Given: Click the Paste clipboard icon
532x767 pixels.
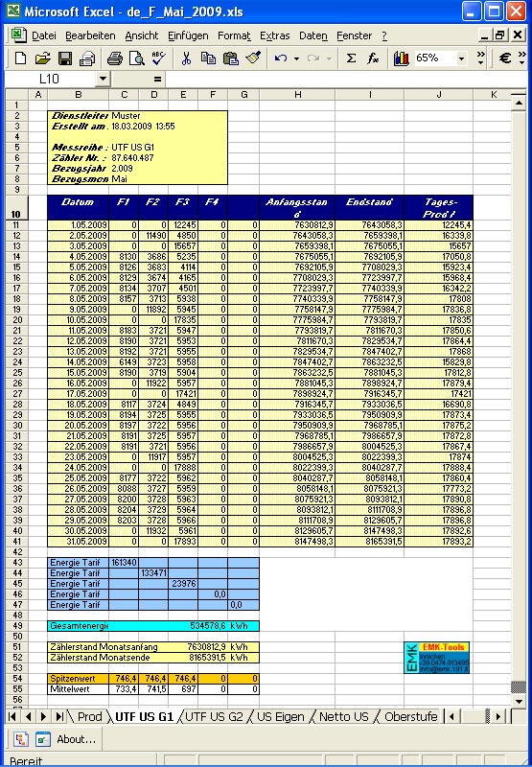Looking at the screenshot, I should point(230,58).
